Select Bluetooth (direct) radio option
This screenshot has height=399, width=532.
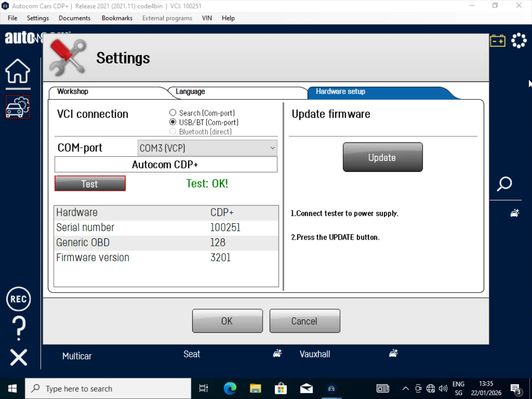point(173,131)
